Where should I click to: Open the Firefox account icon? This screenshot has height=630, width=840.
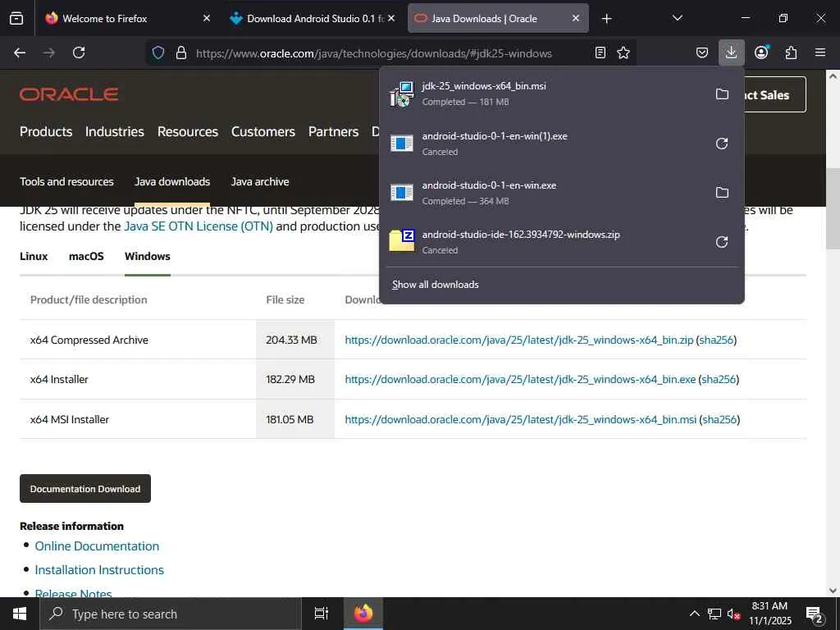click(x=761, y=52)
